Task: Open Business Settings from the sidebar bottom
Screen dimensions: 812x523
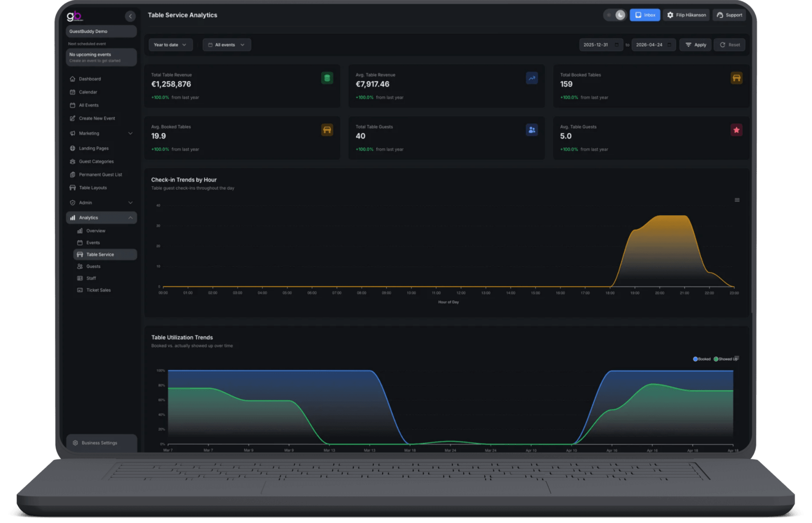Action: click(99, 443)
